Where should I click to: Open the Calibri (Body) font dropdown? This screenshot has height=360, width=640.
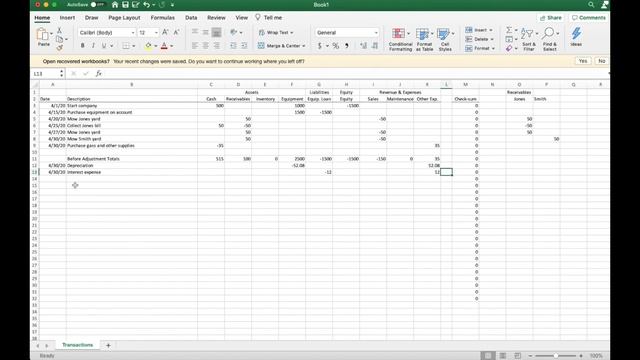(x=133, y=33)
